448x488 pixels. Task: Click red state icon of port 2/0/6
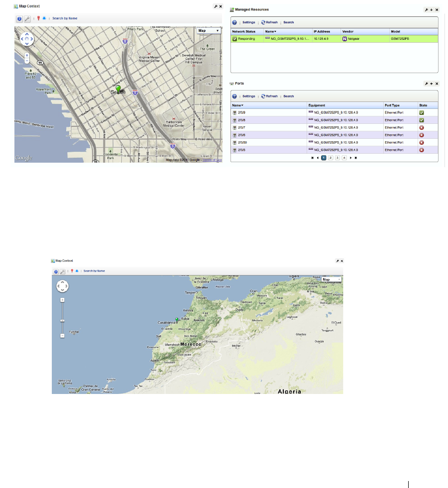422,135
